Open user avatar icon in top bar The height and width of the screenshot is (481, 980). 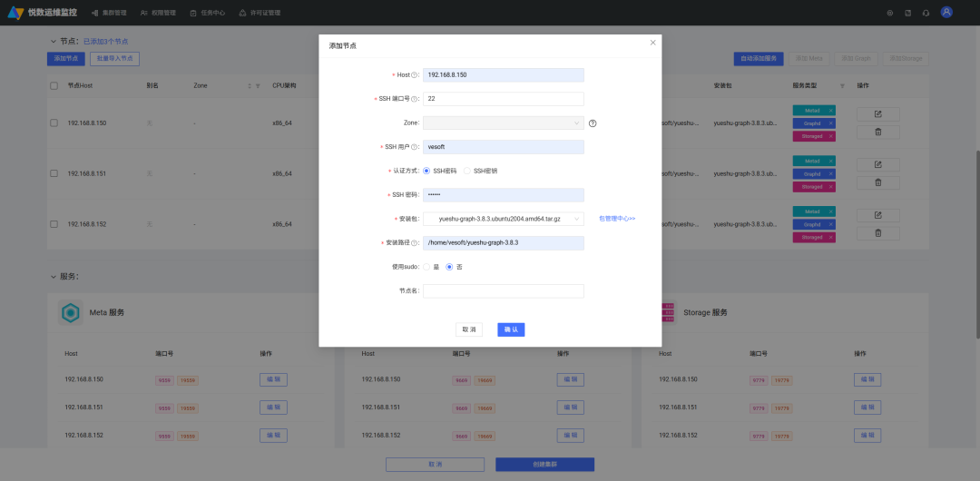[x=946, y=12]
